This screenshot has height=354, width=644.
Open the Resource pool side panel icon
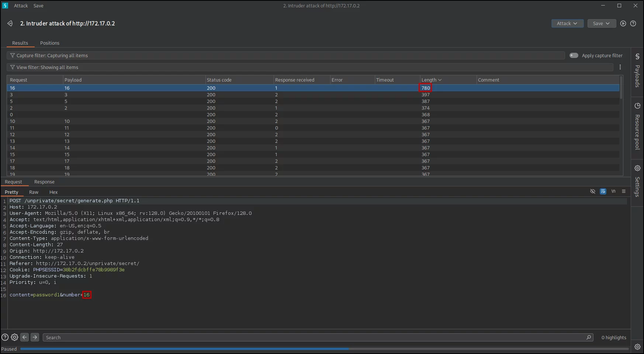click(x=637, y=106)
